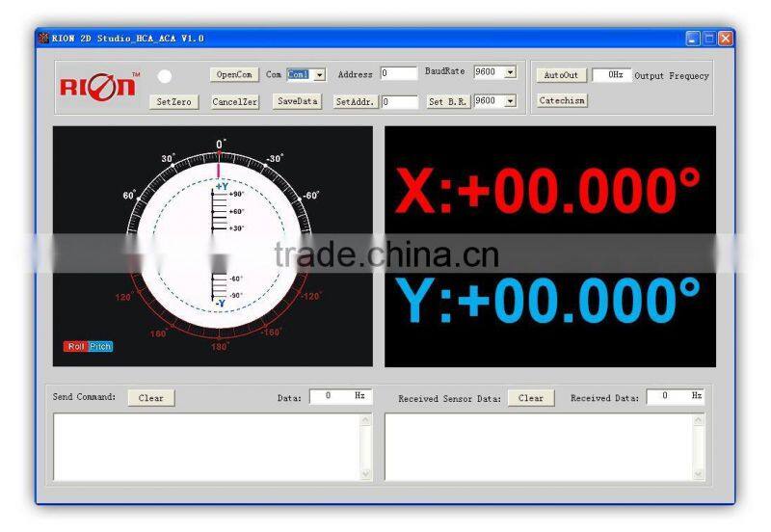The width and height of the screenshot is (771, 532).
Task: Open the Com port dropdown
Action: 320,74
